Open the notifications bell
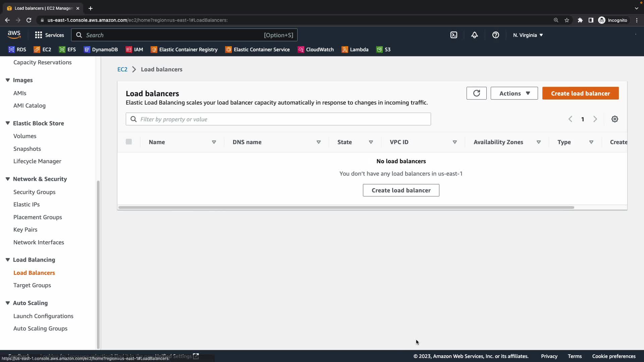This screenshot has height=362, width=644. pyautogui.click(x=474, y=35)
